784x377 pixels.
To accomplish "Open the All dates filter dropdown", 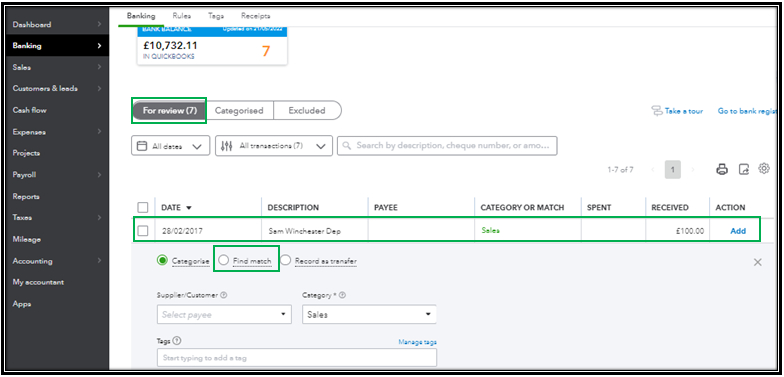I will pos(170,146).
